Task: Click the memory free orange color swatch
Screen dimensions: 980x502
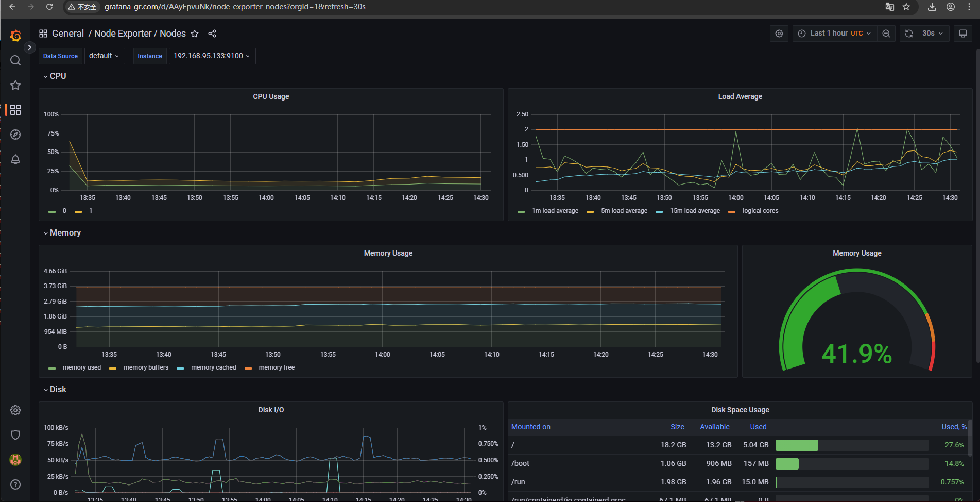Action: click(248, 368)
